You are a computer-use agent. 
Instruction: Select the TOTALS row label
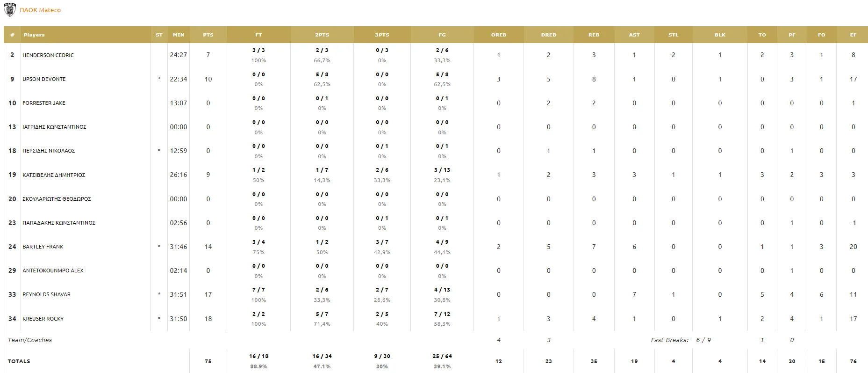[x=19, y=361]
